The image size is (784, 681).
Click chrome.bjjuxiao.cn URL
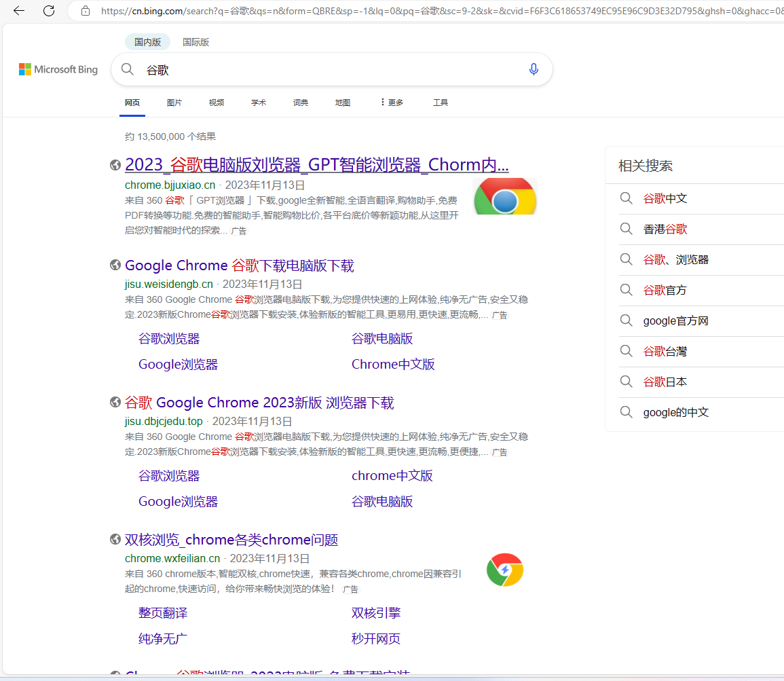pyautogui.click(x=170, y=185)
